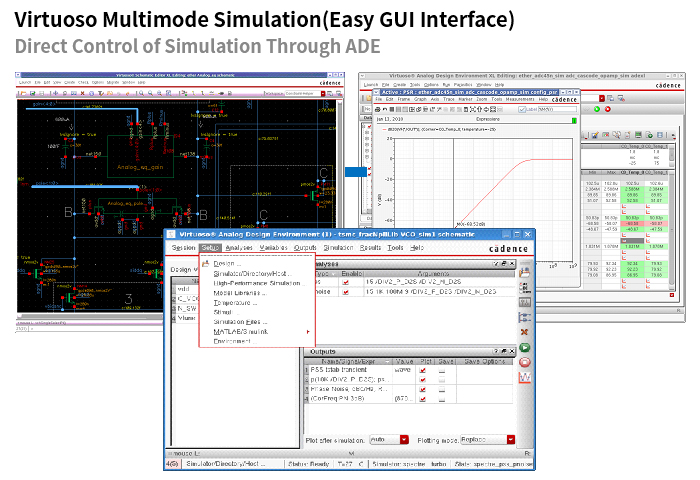Image resolution: width=700 pixels, height=480 pixels.
Task: Open Parasitics menu in ADE XL window
Action: tap(463, 84)
